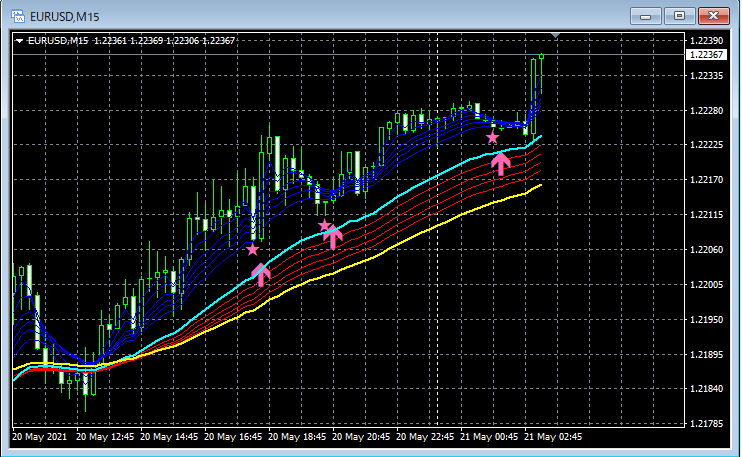Click price scale value 1.21840

(707, 389)
